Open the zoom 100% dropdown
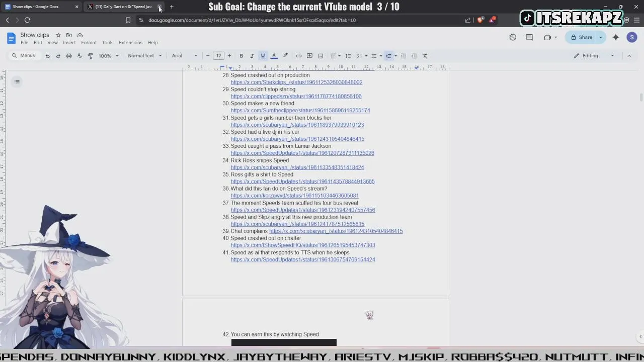 pos(108,56)
